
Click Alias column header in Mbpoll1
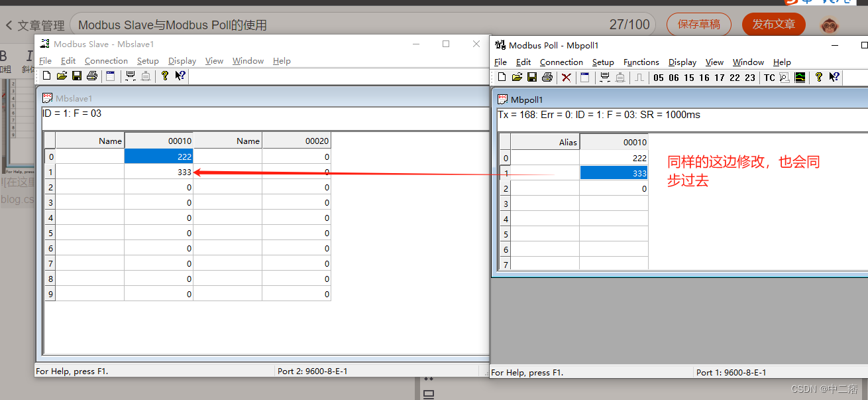pos(545,142)
